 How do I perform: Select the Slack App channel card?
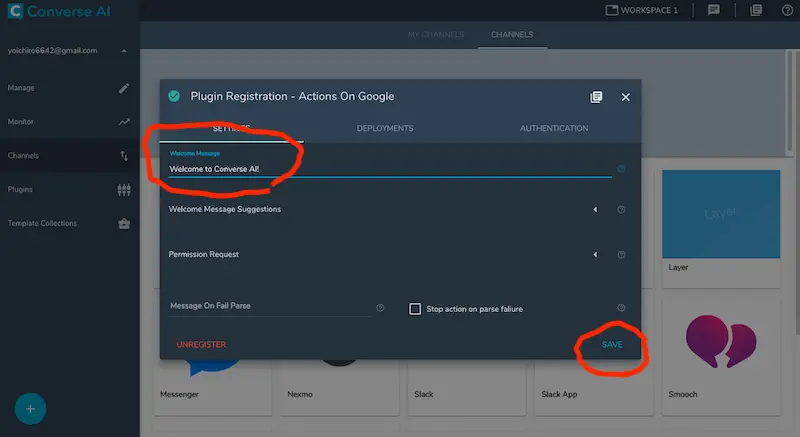coord(594,387)
